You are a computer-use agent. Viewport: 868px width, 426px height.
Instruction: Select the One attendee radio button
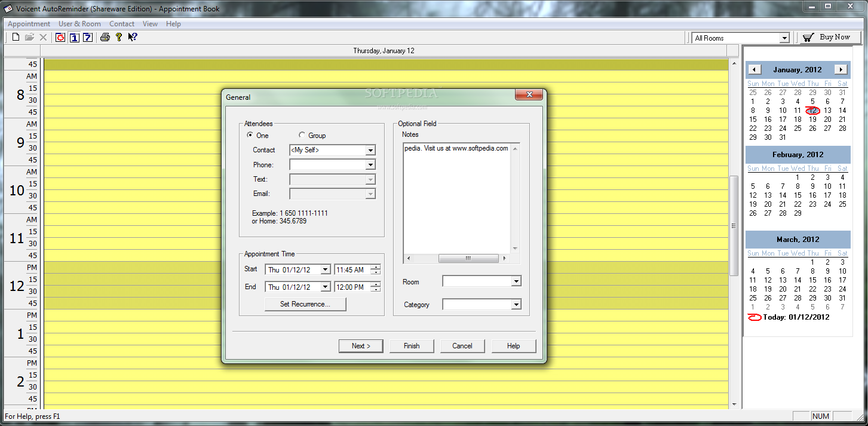[x=250, y=136]
